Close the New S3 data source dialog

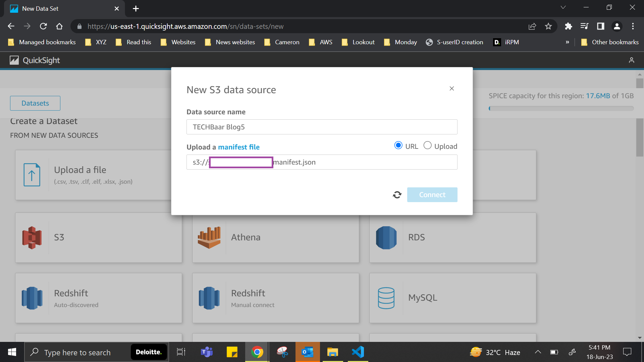point(452,88)
